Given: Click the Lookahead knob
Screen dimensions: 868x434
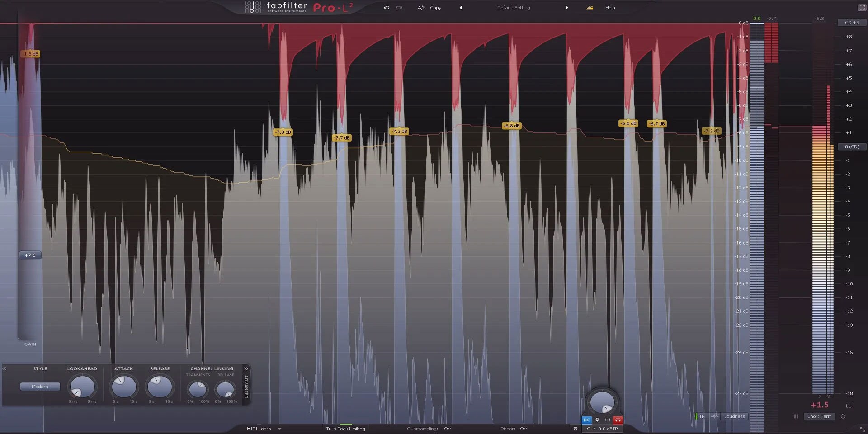Looking at the screenshot, I should (82, 387).
